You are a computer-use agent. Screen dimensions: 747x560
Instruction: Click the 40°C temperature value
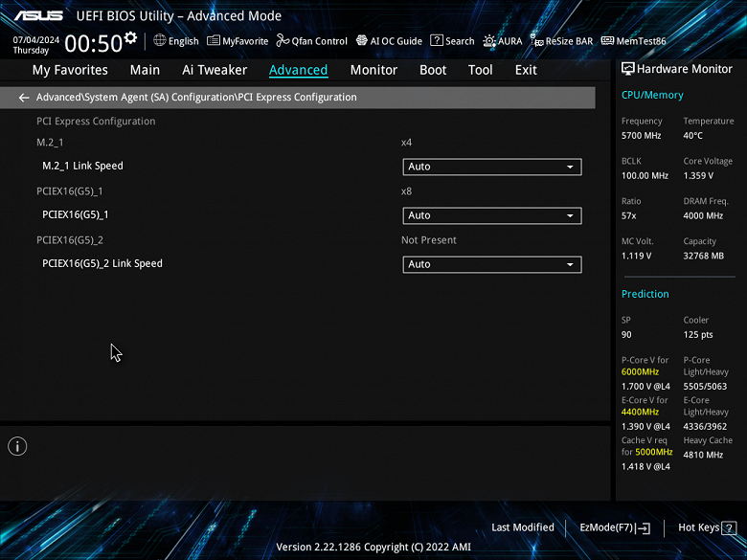[692, 136]
